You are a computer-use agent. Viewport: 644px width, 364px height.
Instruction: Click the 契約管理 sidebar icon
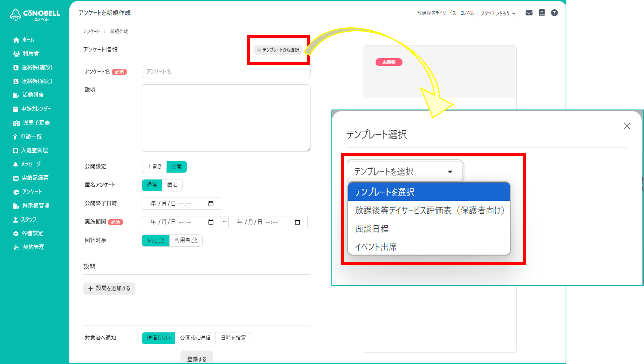[16, 247]
